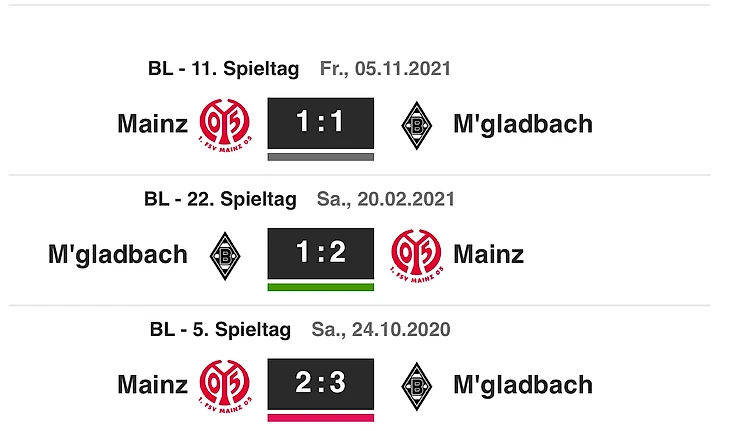Open the BL - 5. Spieltag heading
The width and height of the screenshot is (730, 431).
coord(220,330)
